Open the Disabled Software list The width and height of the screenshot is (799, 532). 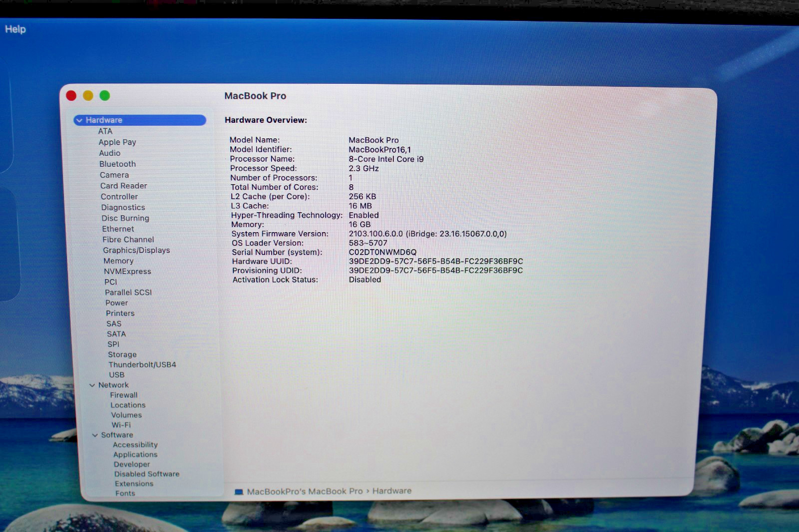click(x=147, y=474)
